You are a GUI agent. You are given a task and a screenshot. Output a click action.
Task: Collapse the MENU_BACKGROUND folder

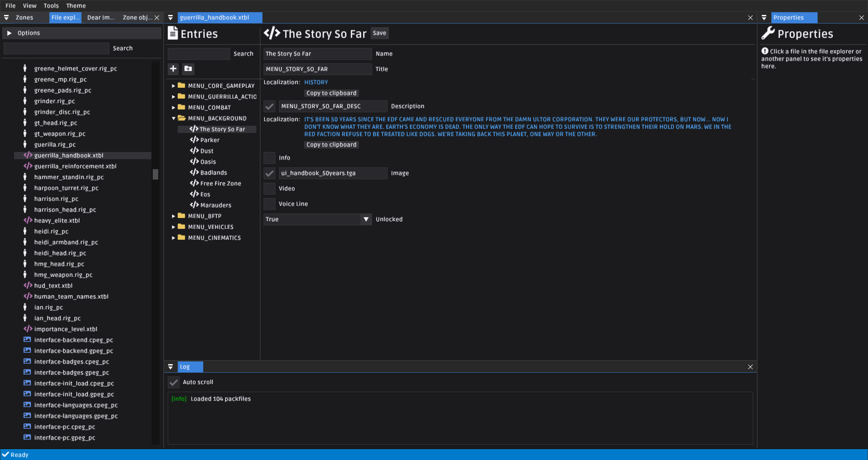coord(173,119)
